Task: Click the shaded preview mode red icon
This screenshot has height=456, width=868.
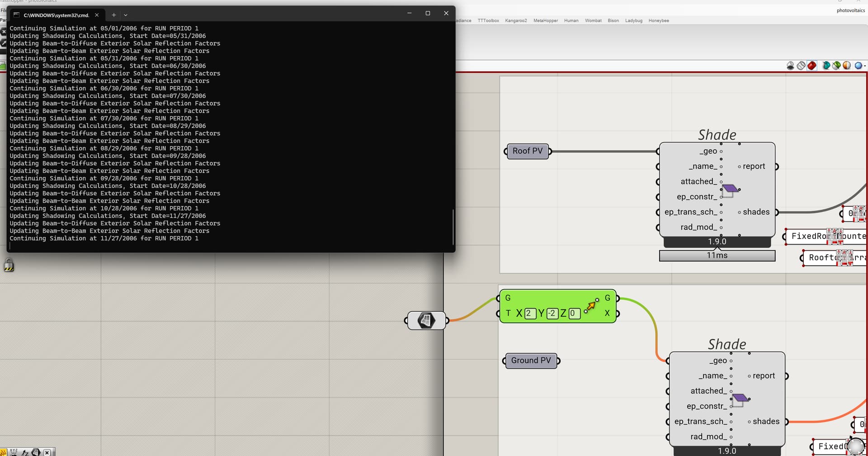Action: click(812, 66)
